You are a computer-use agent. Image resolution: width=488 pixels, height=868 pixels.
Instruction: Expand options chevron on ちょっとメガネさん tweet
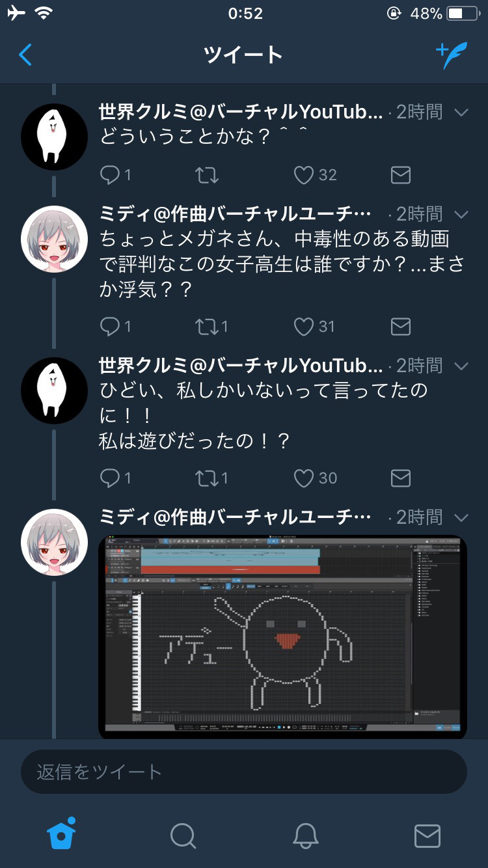(x=461, y=214)
